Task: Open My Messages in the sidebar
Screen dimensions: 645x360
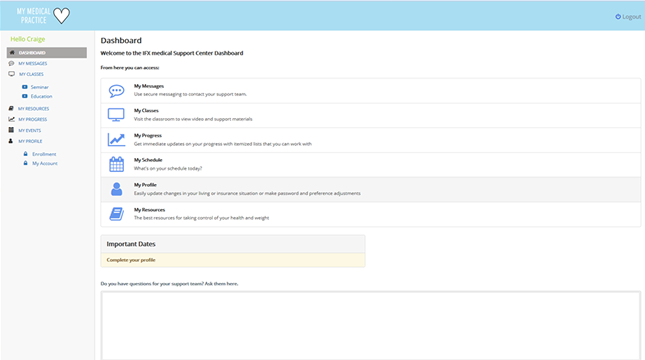Action: (32, 63)
